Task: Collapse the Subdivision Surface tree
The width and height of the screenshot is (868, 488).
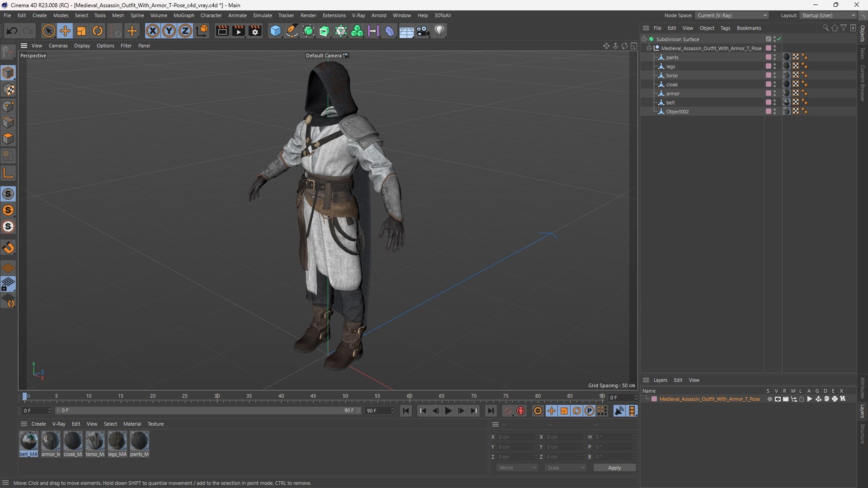Action: click(x=644, y=39)
